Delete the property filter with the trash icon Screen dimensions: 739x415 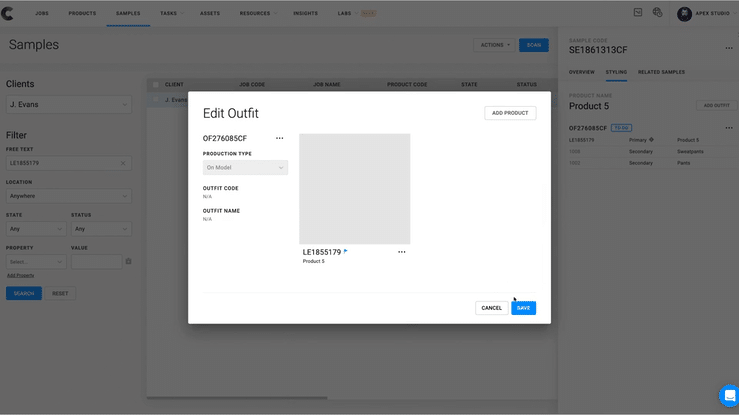click(x=128, y=261)
